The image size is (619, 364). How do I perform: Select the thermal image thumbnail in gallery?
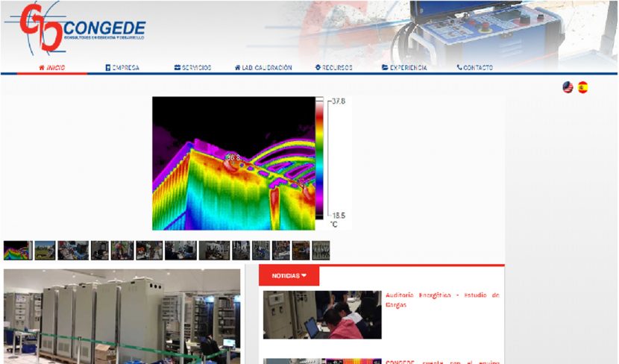click(17, 250)
